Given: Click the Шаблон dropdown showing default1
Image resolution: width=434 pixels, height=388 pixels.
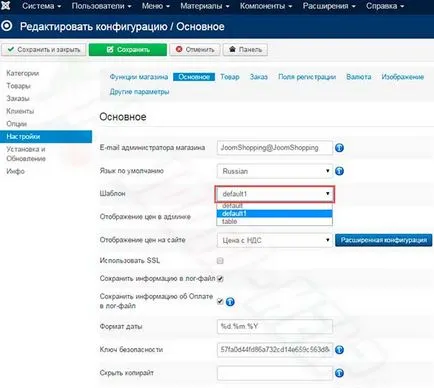Looking at the screenshot, I should 275,194.
